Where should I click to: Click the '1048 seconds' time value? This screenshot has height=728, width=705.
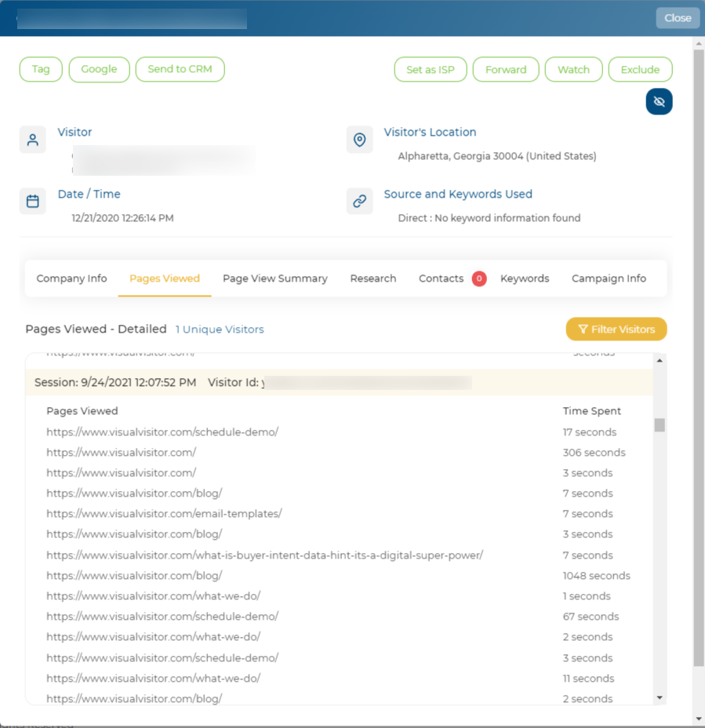tap(597, 576)
